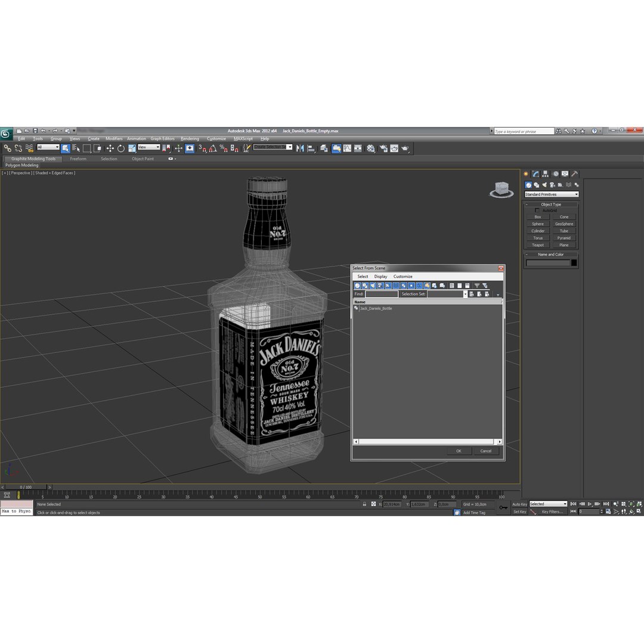Activate the Select and Manipulate tool

(178, 148)
